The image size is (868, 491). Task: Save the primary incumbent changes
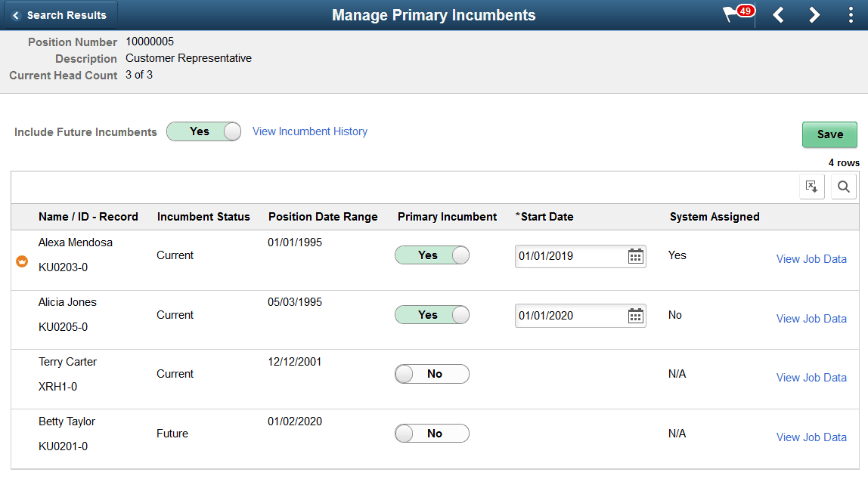829,134
